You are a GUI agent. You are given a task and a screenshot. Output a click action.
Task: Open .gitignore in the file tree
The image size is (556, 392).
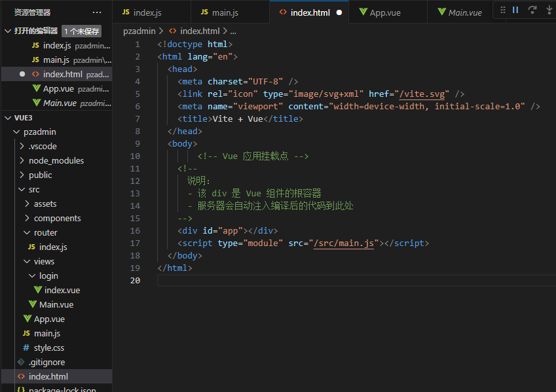[x=57, y=363]
